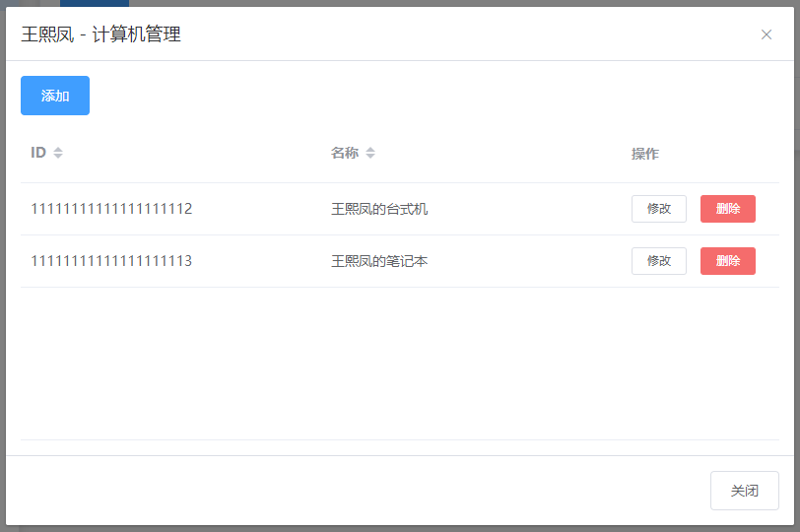Click the descending sort caret beside ID
The height and width of the screenshot is (532, 800).
coord(58,157)
